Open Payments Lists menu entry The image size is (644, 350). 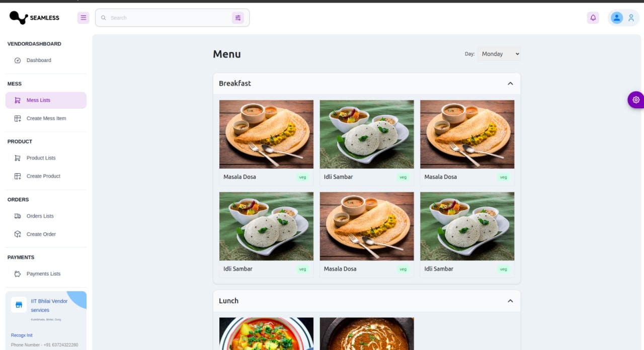pos(46,274)
